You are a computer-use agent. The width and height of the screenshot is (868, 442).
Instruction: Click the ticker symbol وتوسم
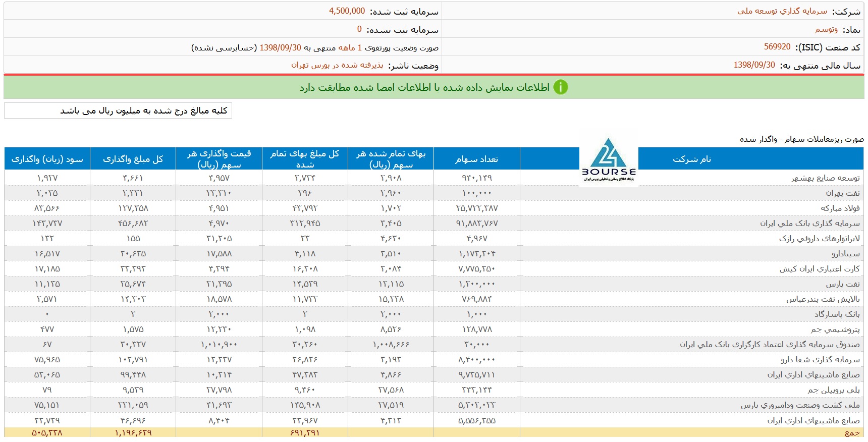(827, 29)
